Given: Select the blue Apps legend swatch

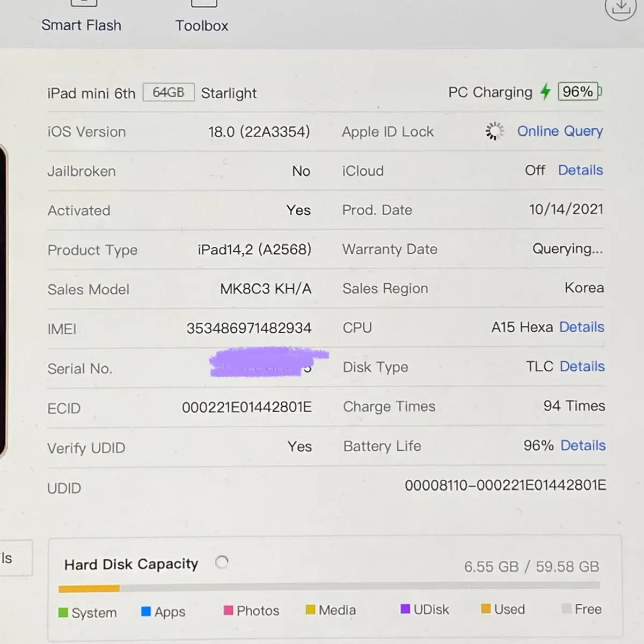Looking at the screenshot, I should pyautogui.click(x=146, y=611).
